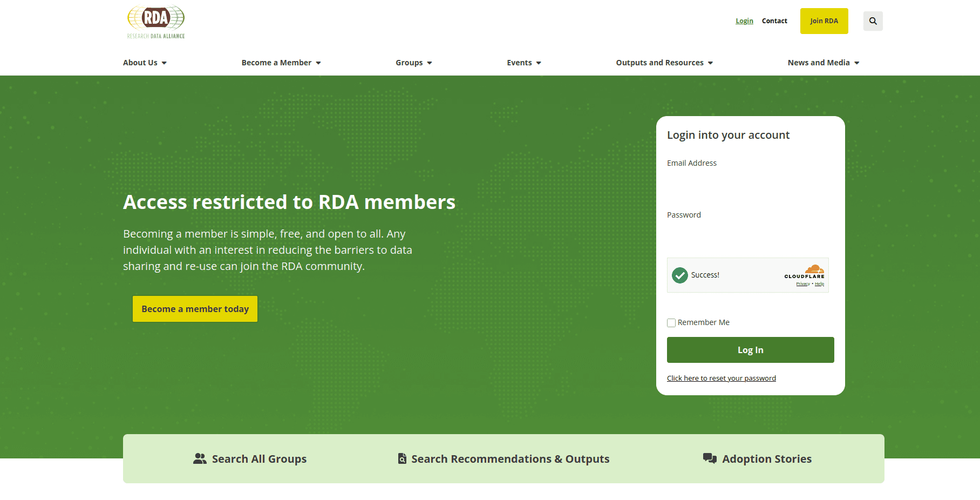Click the Access restricted to RDA members heading
This screenshot has height=500, width=980.
(289, 202)
